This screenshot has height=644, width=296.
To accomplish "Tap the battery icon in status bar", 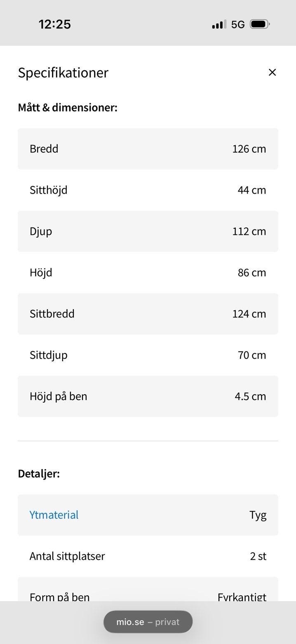I will coord(260,24).
